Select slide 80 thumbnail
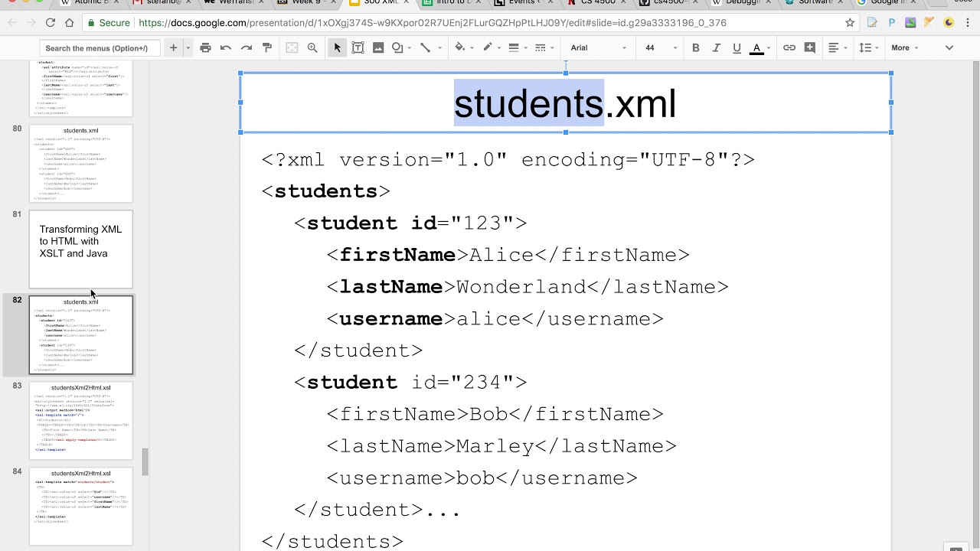Image resolution: width=980 pixels, height=551 pixels. (x=81, y=164)
